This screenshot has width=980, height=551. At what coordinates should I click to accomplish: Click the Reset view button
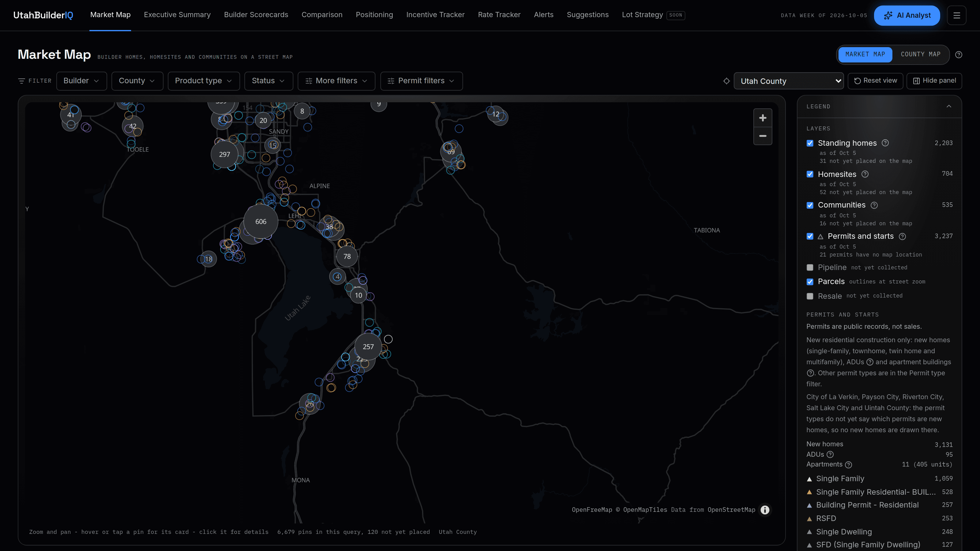click(875, 81)
